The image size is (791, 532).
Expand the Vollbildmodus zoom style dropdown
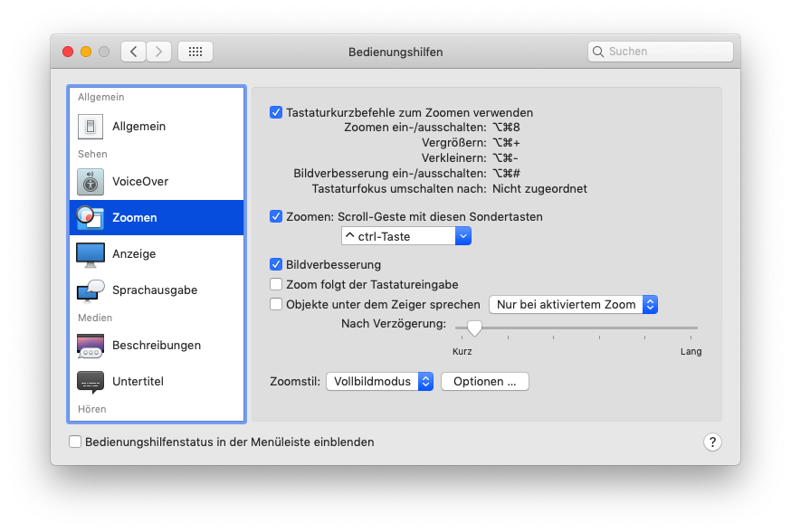(x=379, y=382)
